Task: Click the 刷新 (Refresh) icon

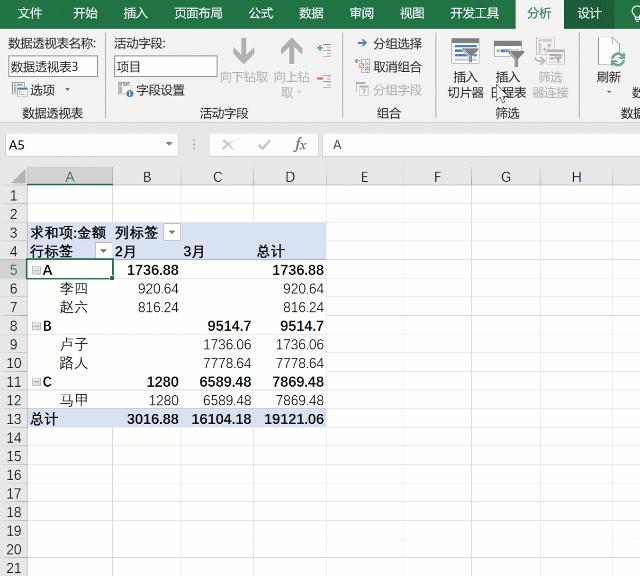Action: point(611,51)
